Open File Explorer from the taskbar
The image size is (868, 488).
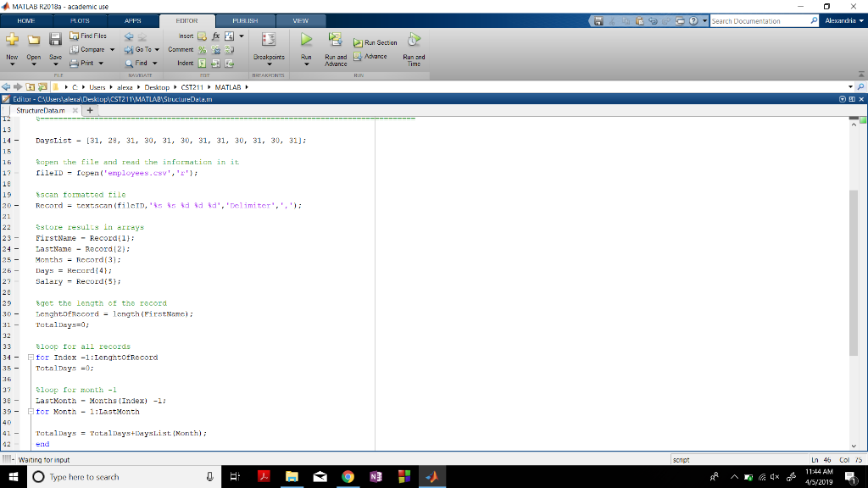point(292,476)
